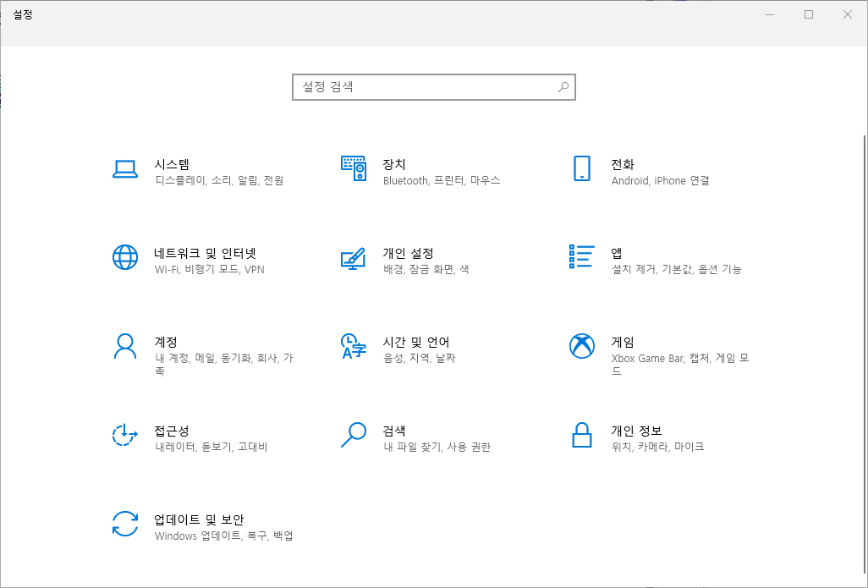The width and height of the screenshot is (868, 588).
Task: Click text 배경, 잠금 화면, 색
Action: (x=426, y=270)
